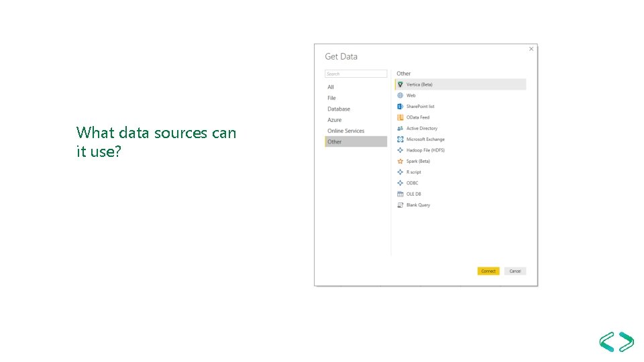Click the Microsoft Exchange icon
The image size is (644, 362).
tap(400, 139)
